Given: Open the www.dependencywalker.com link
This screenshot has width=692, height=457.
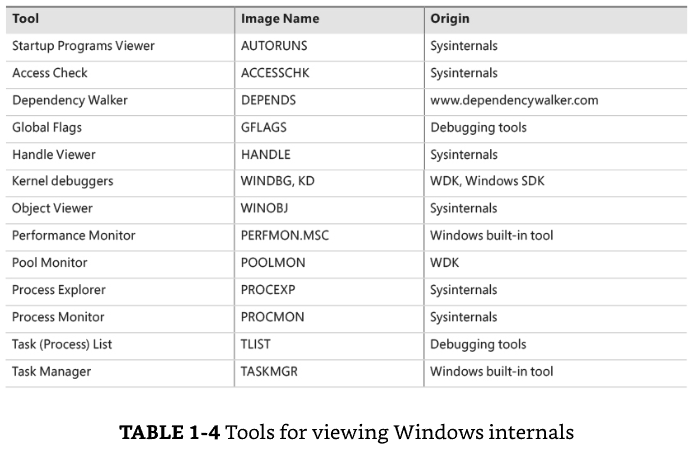Looking at the screenshot, I should [514, 100].
